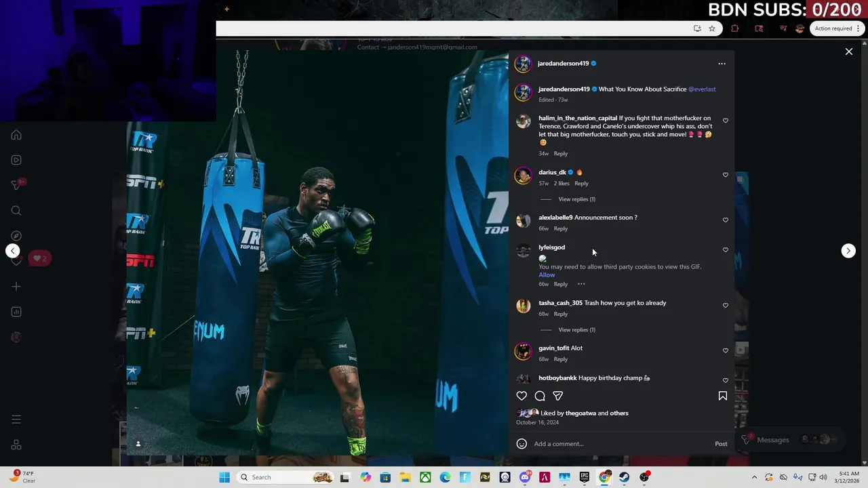Open More hamburger menu in sidebar
This screenshot has width=868, height=488.
point(16,420)
